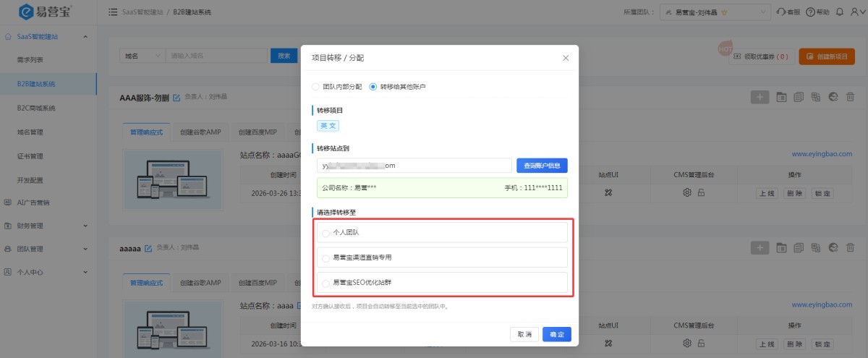Click the 查询账户信息 button
Image resolution: width=868 pixels, height=358 pixels.
[542, 166]
